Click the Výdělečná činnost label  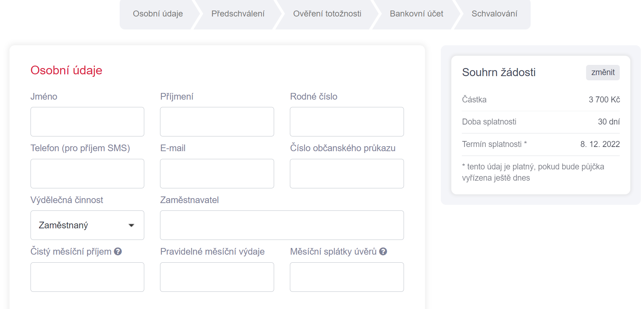coord(67,200)
